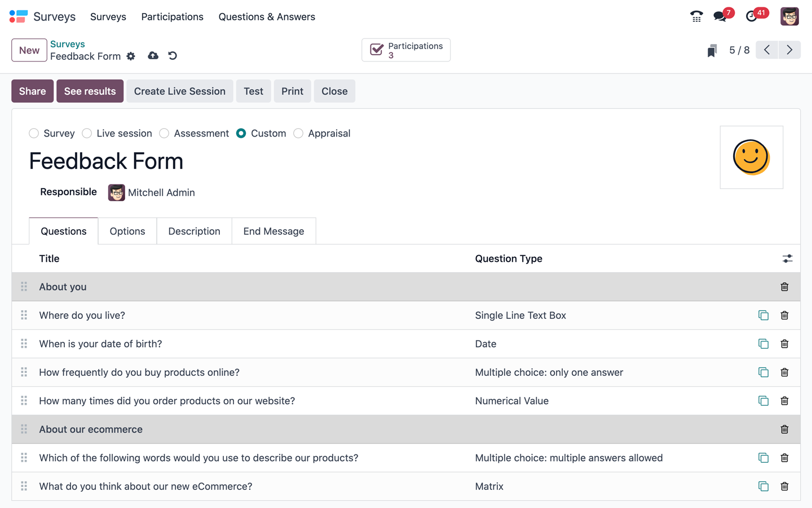Click the Create Live Session button
The width and height of the screenshot is (812, 508).
click(179, 91)
